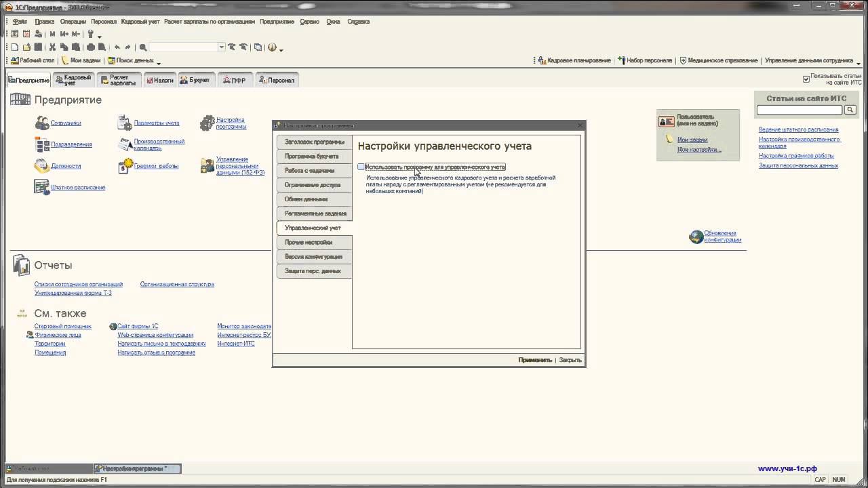Open Web-страница конфигурации link
The image size is (868, 488).
coord(155,335)
